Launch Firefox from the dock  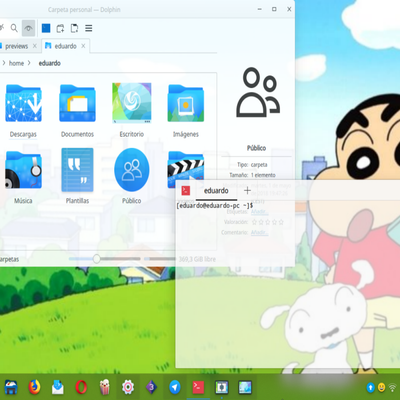coord(34,387)
